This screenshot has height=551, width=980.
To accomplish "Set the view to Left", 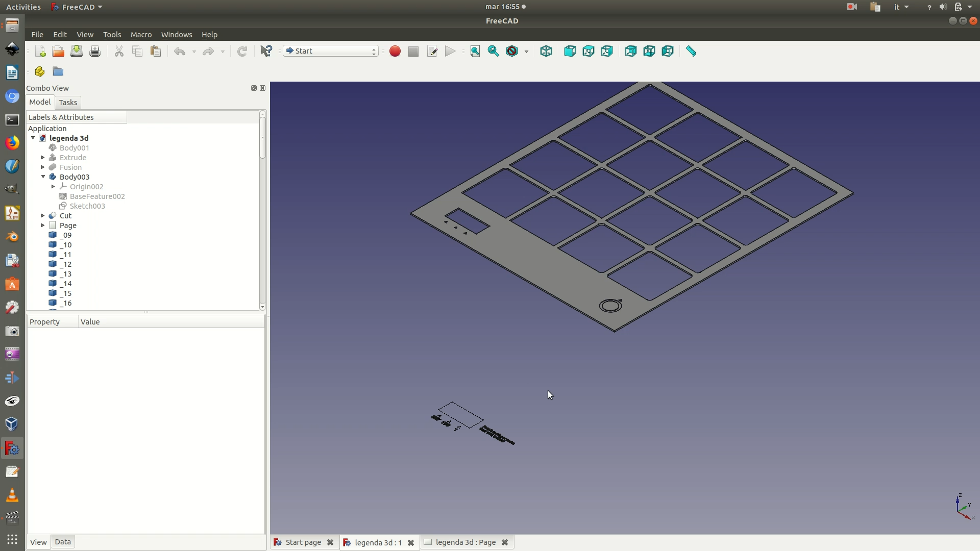I will tap(668, 51).
